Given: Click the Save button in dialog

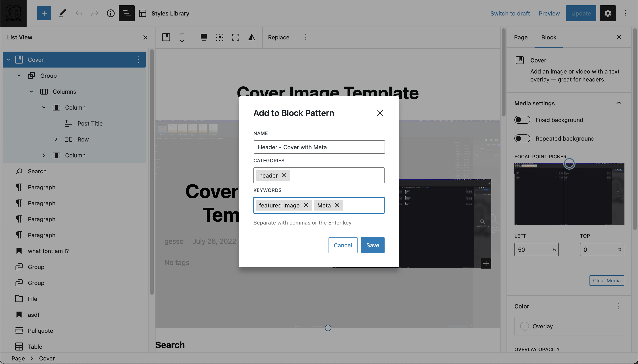Looking at the screenshot, I should click(x=373, y=245).
